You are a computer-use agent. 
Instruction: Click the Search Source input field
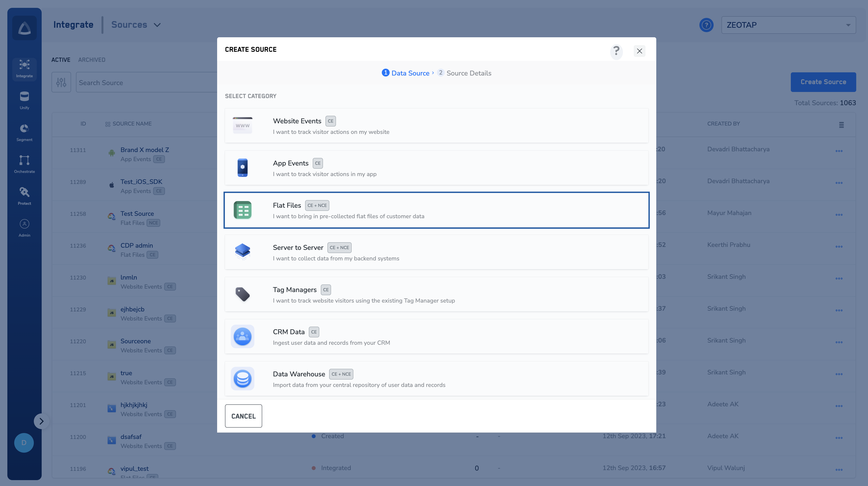147,83
